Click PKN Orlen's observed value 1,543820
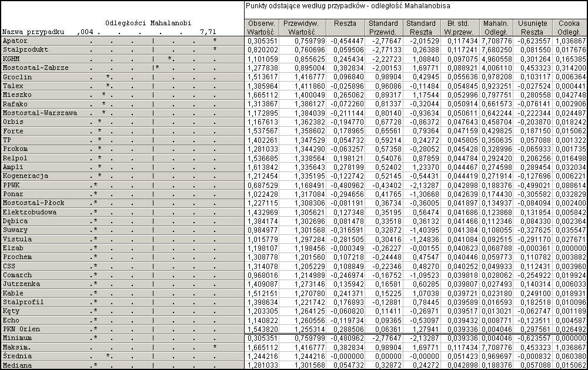Viewport: 588px width, 370px height. [x=262, y=329]
